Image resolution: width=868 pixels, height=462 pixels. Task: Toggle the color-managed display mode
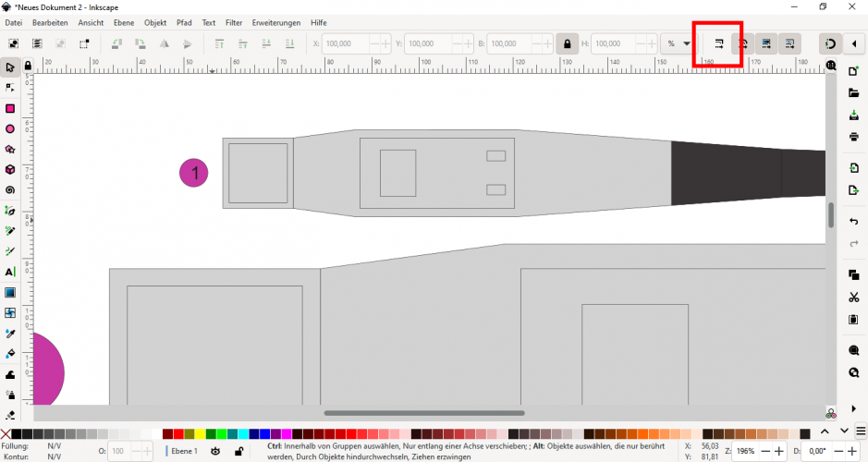coord(830,413)
